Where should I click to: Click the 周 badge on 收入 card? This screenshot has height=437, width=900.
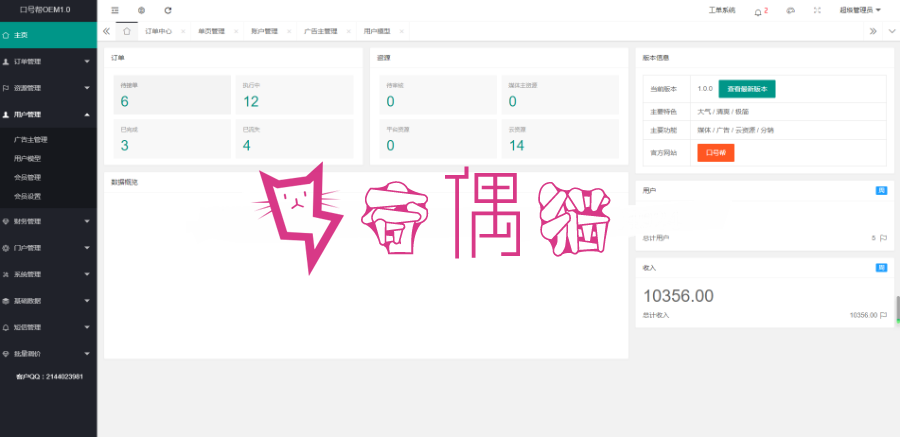881,268
